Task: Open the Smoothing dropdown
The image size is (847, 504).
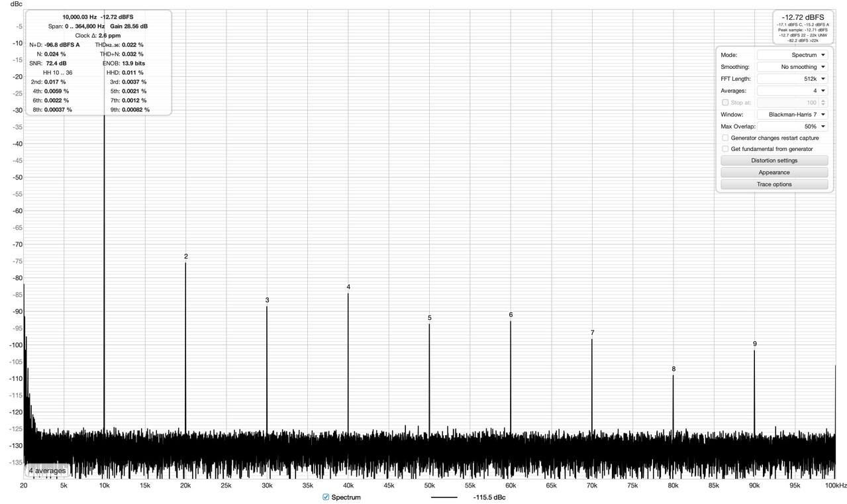Action: click(x=793, y=67)
